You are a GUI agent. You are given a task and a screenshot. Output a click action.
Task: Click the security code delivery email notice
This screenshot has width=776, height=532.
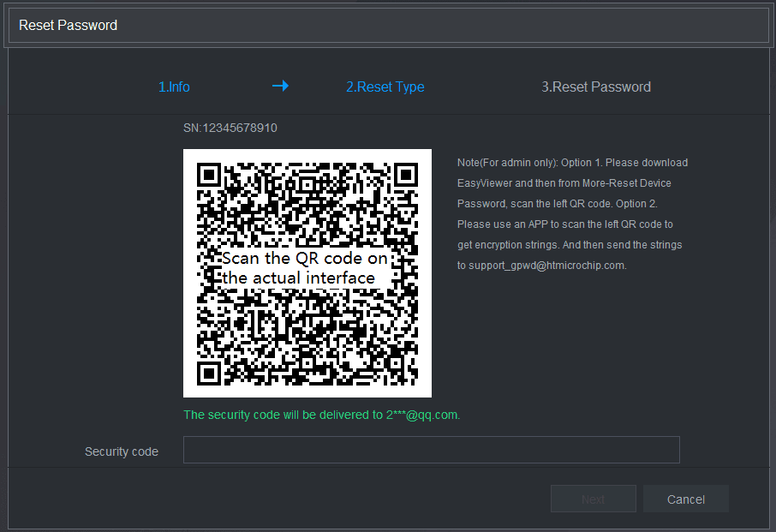coord(322,415)
